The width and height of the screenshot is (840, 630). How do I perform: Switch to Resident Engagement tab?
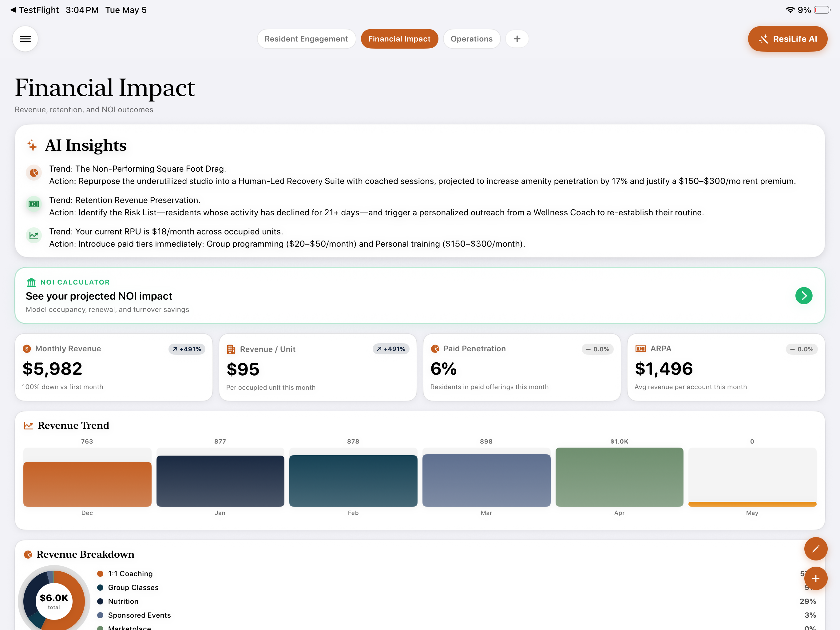click(306, 39)
